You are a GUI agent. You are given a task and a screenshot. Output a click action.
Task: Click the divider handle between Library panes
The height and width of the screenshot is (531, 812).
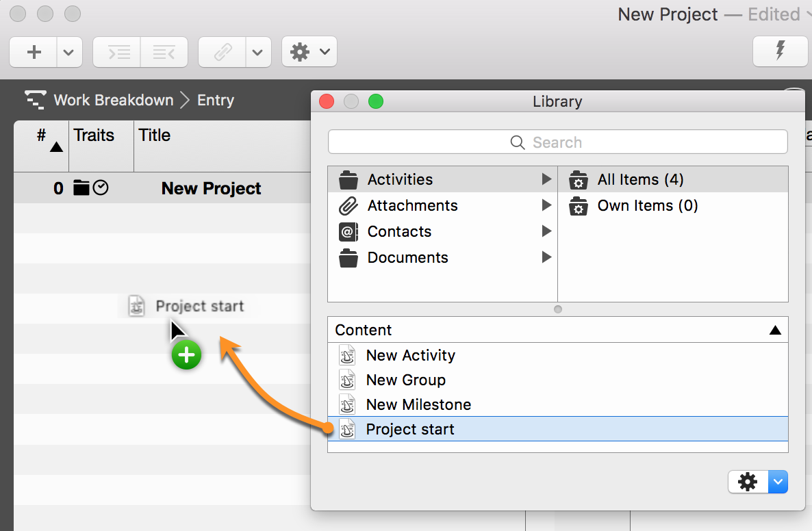557,309
